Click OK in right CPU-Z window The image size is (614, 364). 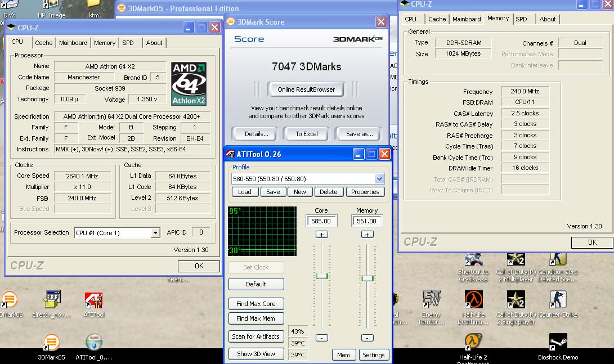[x=592, y=242]
